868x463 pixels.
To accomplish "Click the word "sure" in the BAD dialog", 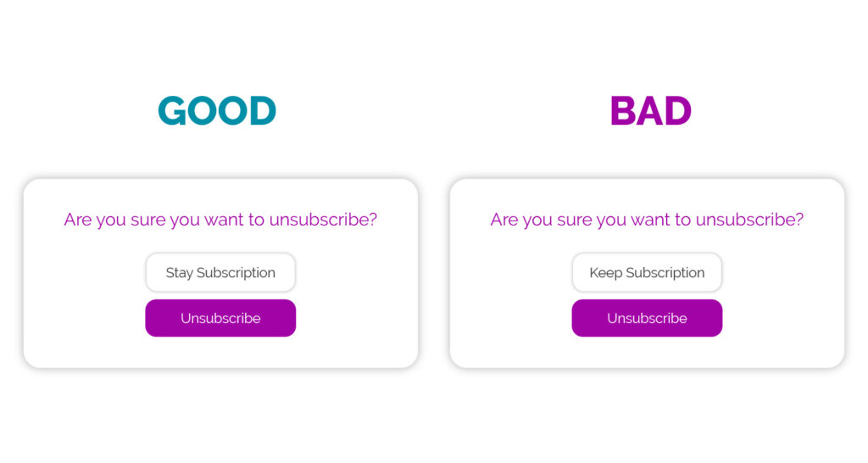I will pyautogui.click(x=574, y=220).
